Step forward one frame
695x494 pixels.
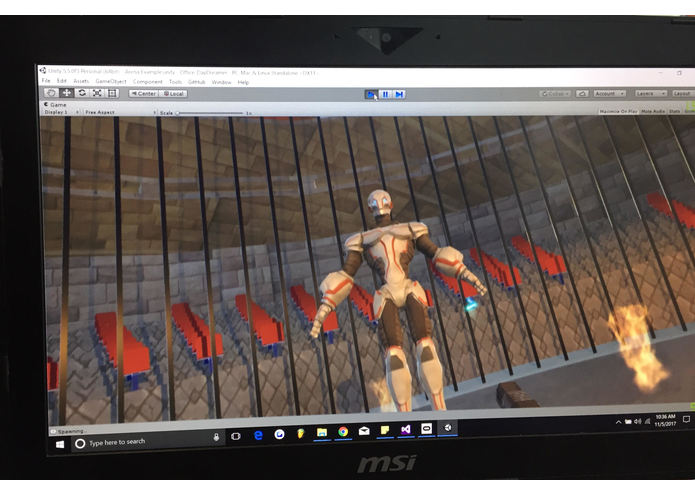point(399,94)
